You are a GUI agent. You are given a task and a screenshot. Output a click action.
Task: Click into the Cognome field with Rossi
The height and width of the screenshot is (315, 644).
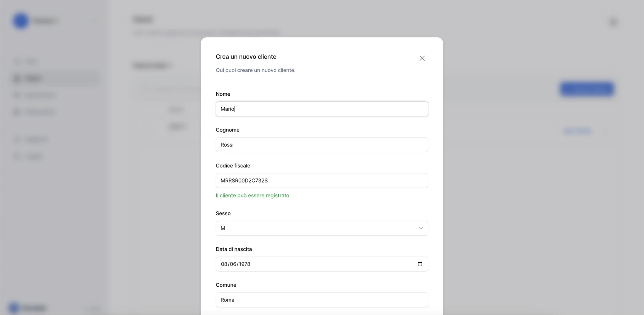[x=321, y=145]
